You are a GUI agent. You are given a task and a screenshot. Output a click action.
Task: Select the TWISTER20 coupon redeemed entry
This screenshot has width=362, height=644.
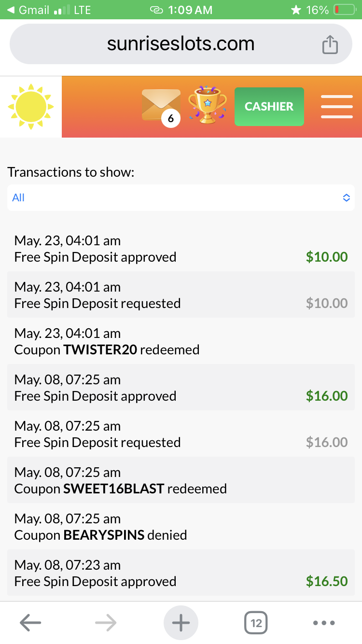[181, 341]
